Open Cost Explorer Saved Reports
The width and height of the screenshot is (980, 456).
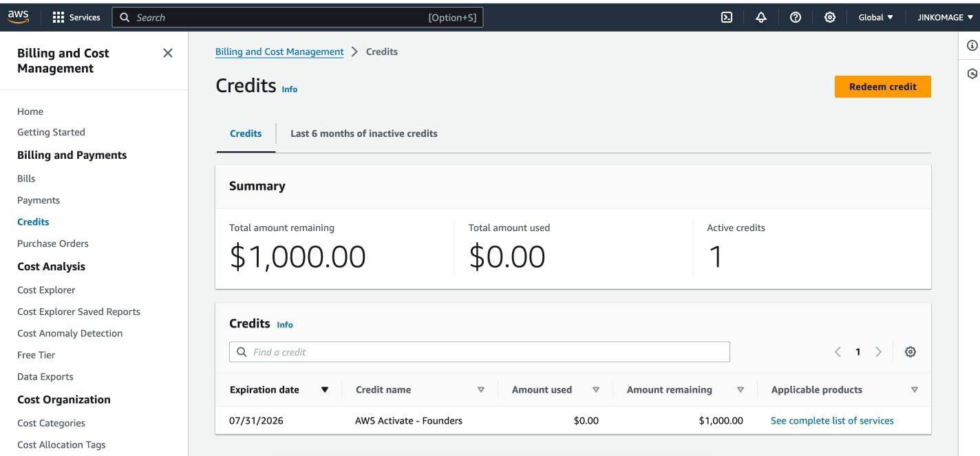[x=78, y=312]
